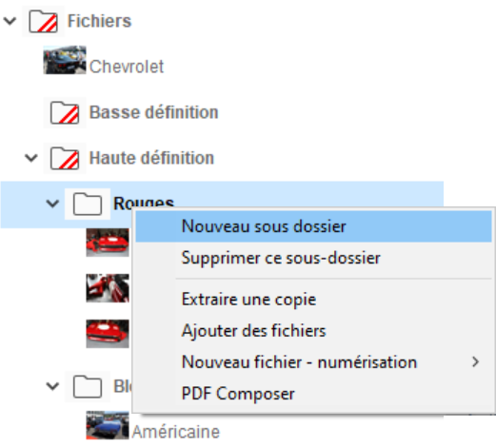The height and width of the screenshot is (448, 496).
Task: Select the second red car thumbnail under Rouges
Action: pos(108,288)
